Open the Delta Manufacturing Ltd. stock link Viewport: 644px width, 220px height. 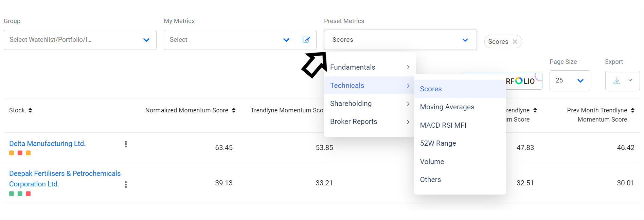coord(47,144)
